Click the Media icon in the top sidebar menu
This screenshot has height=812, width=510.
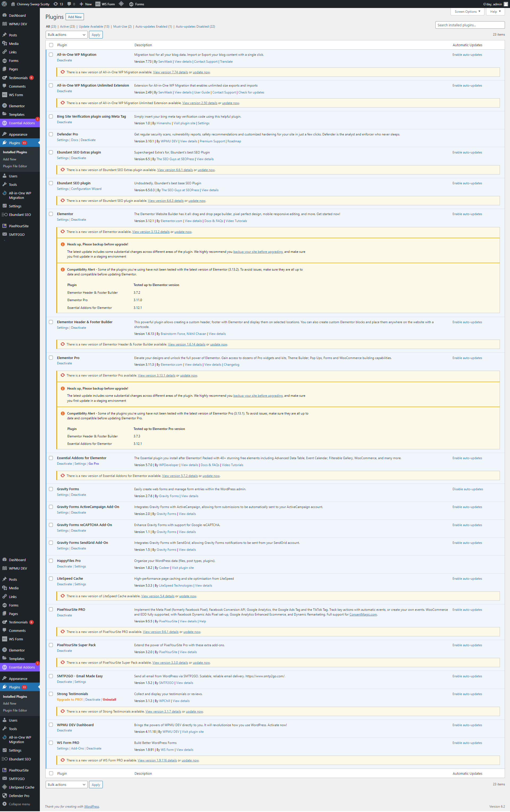pyautogui.click(x=5, y=44)
